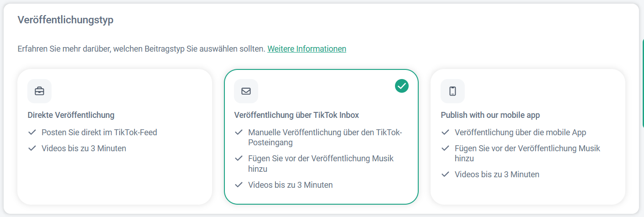Open the 'Weitere Informationen' link
The image size is (644, 217).
tap(306, 49)
